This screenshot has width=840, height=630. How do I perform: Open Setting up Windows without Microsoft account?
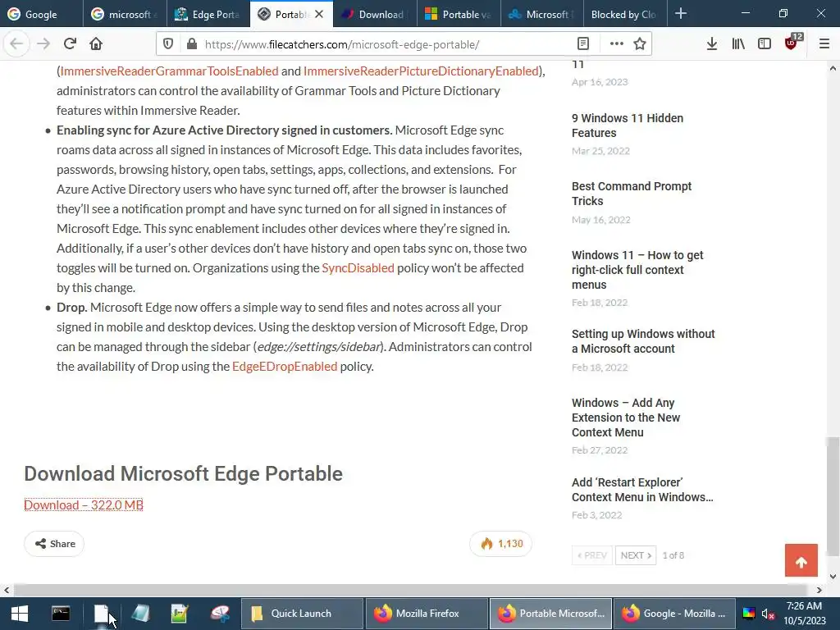643,341
